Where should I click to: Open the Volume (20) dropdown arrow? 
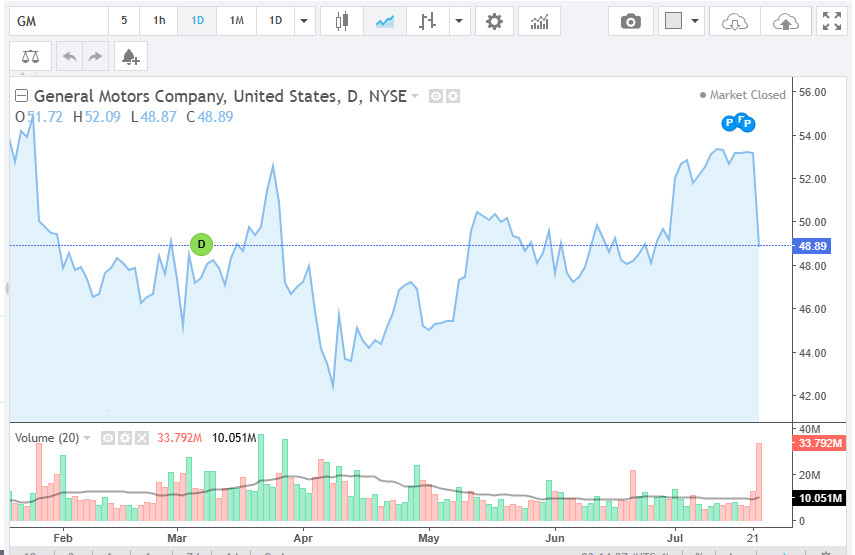coord(87,438)
